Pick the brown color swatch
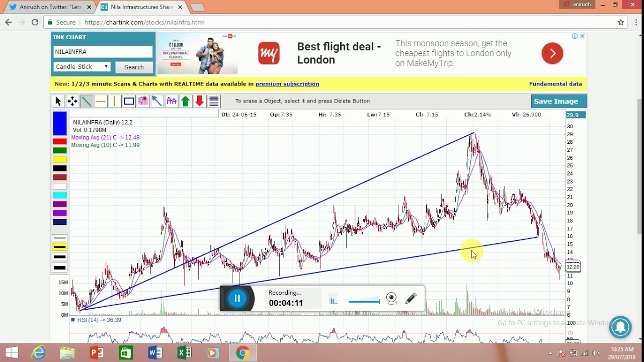Screen dimensions: 644x362 60,177
